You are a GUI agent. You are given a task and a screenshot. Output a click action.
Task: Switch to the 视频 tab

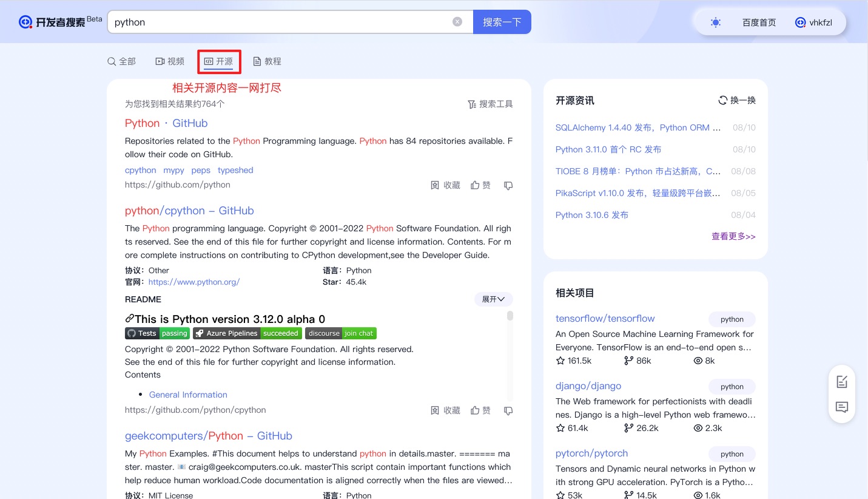coord(170,61)
